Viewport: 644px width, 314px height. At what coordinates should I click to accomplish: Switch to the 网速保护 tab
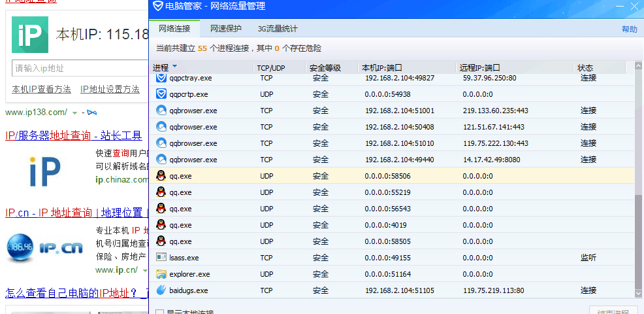click(226, 29)
